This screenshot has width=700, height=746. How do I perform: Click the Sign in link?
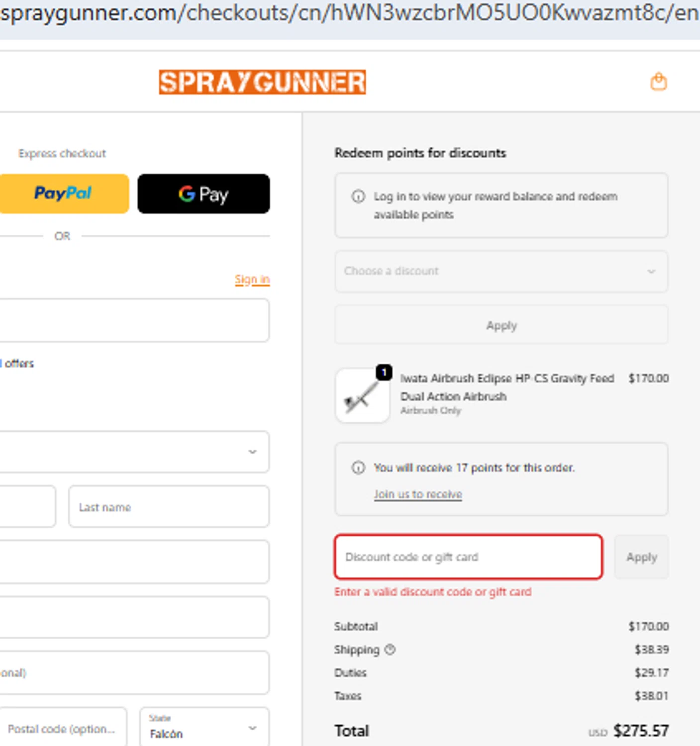coord(252,280)
